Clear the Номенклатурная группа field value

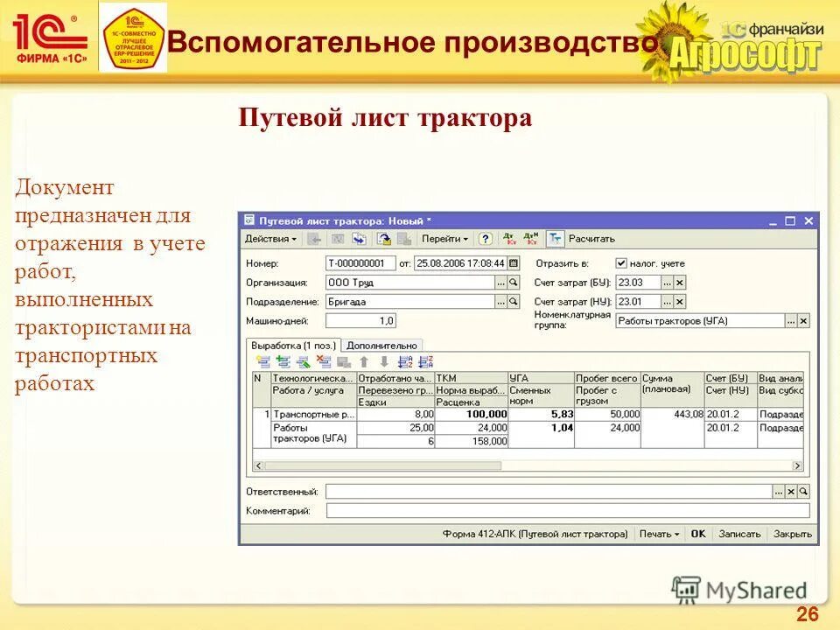(x=801, y=322)
